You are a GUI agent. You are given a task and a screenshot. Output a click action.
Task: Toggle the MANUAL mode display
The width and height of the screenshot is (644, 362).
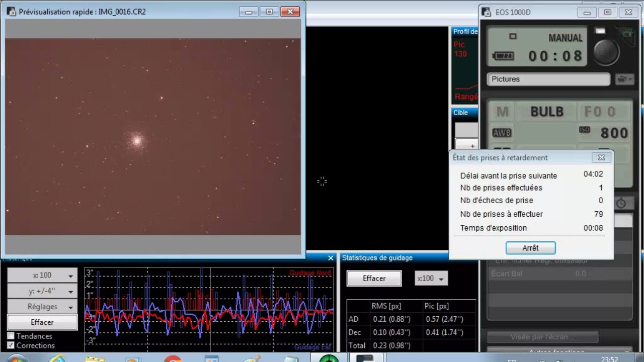(566, 37)
